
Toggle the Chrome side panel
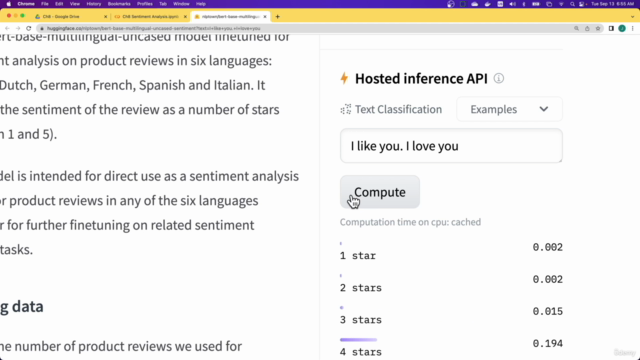[x=611, y=28]
